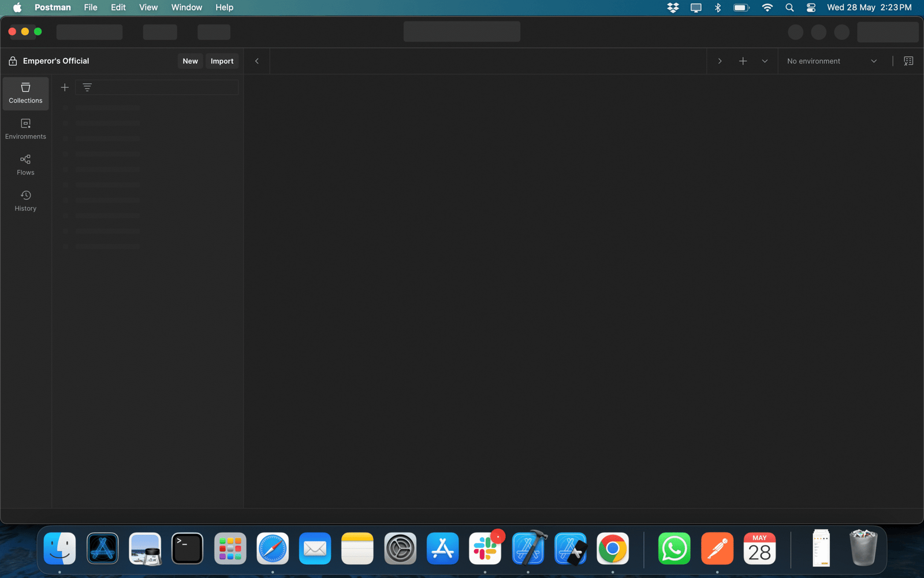Open Google Chrome from the Dock

click(612, 549)
